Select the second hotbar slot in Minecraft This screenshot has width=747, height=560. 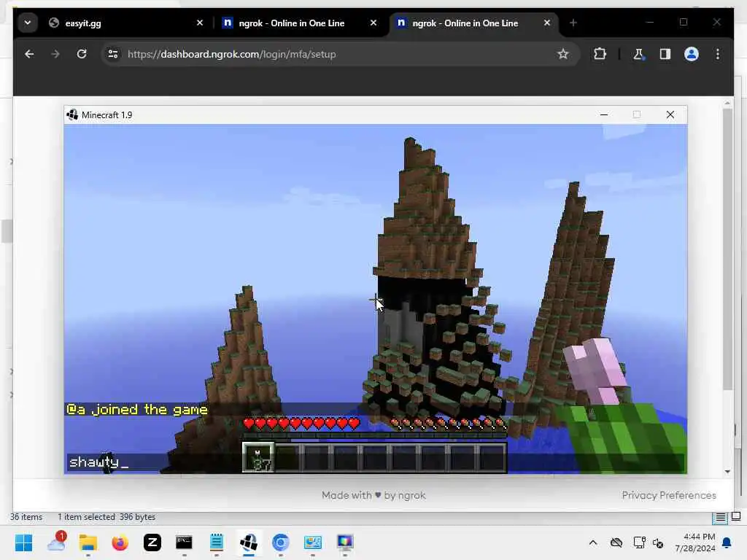coord(287,458)
